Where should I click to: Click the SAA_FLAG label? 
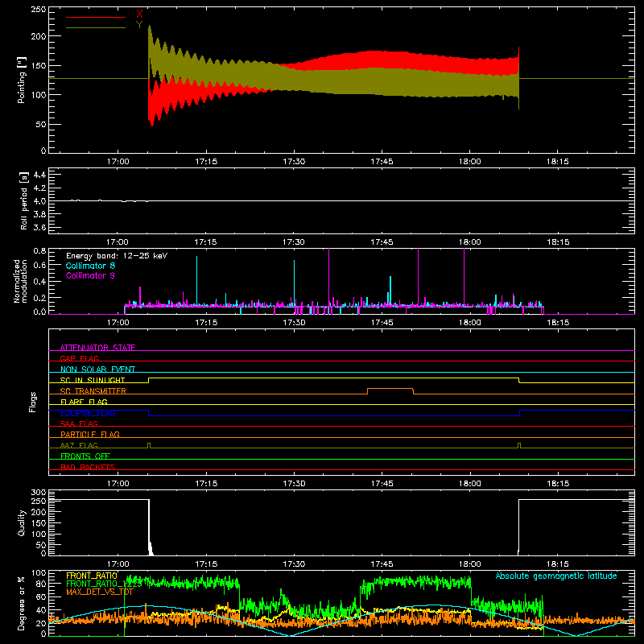tap(79, 423)
